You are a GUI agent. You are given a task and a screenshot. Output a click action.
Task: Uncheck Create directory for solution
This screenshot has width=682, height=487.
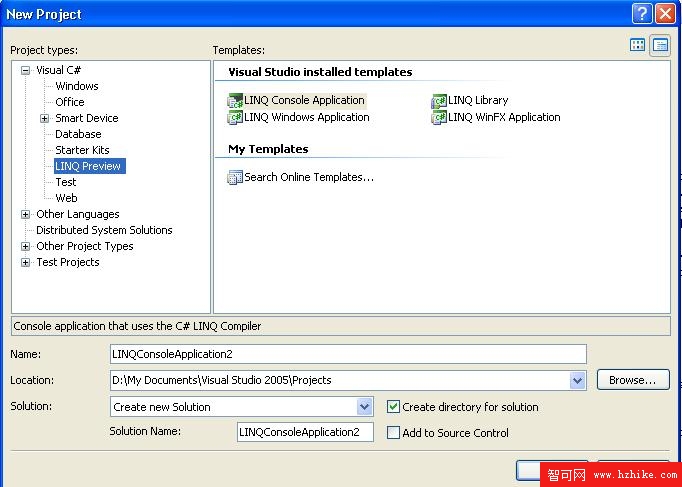point(393,407)
